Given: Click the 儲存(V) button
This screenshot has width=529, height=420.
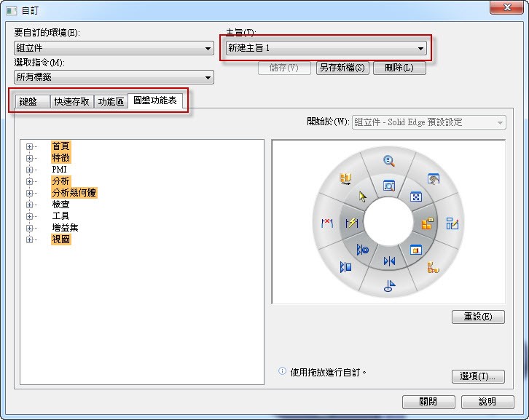Looking at the screenshot, I should pos(284,68).
